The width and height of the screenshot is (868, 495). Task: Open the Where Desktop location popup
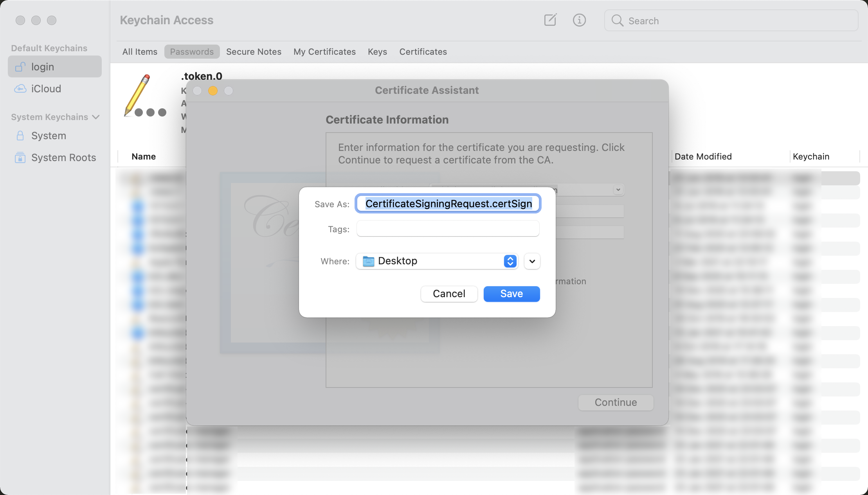pyautogui.click(x=437, y=261)
